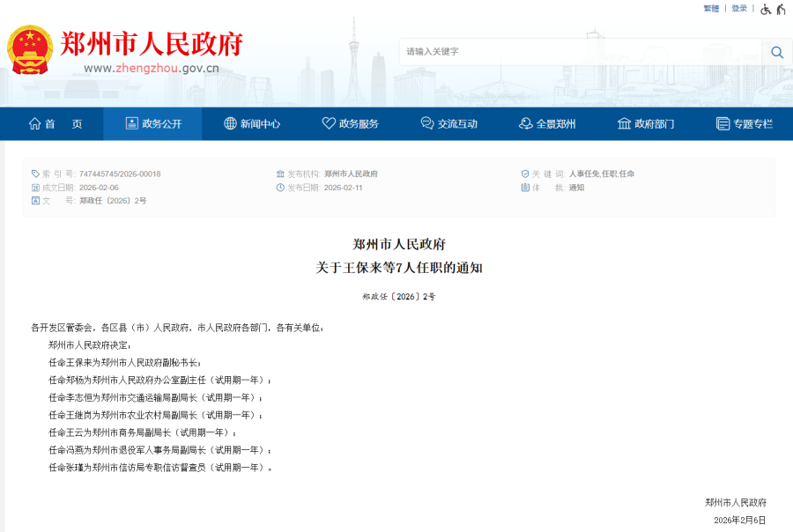Open the wheelchair accessibility mode icon
This screenshot has width=793, height=532.
[x=766, y=9]
